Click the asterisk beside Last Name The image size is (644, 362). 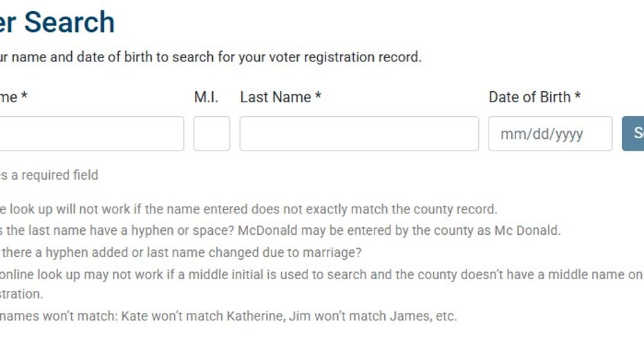(318, 97)
